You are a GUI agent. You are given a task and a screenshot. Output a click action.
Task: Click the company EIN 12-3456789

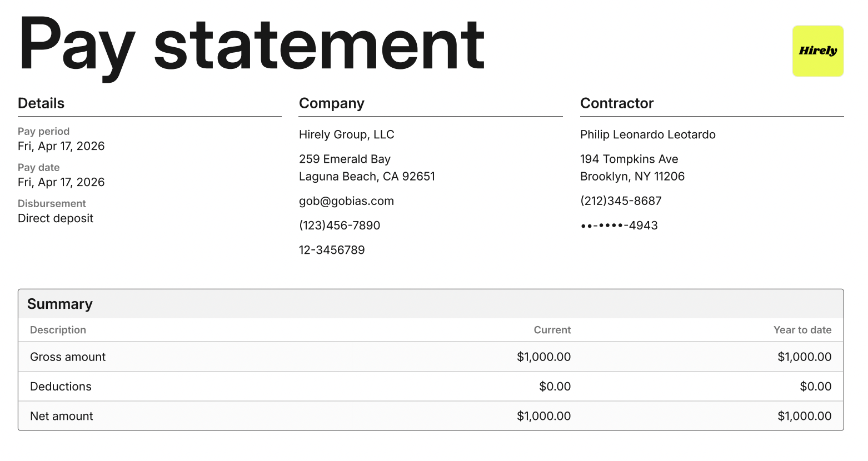pos(332,250)
